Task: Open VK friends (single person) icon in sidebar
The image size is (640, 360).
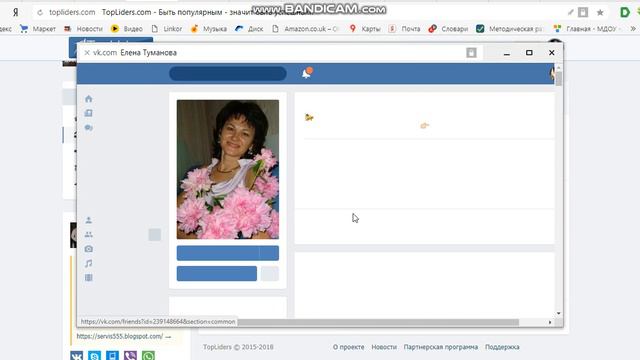Action: [89, 220]
